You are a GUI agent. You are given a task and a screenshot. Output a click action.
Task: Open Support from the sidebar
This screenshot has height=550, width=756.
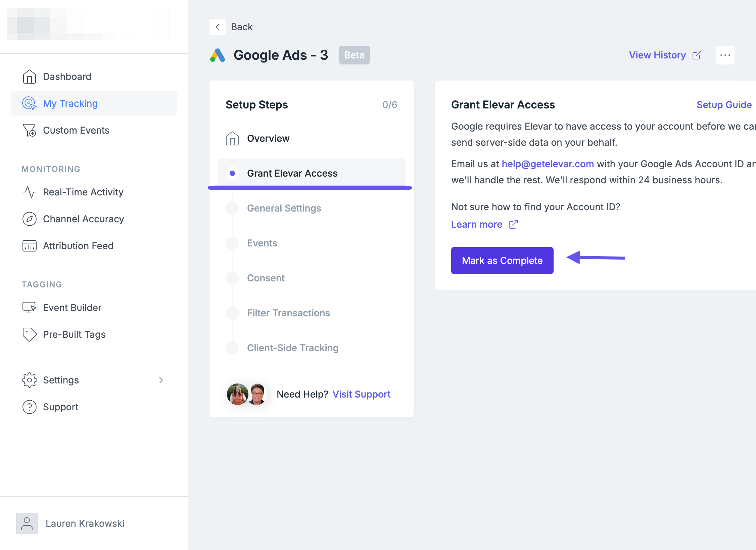click(x=94, y=407)
